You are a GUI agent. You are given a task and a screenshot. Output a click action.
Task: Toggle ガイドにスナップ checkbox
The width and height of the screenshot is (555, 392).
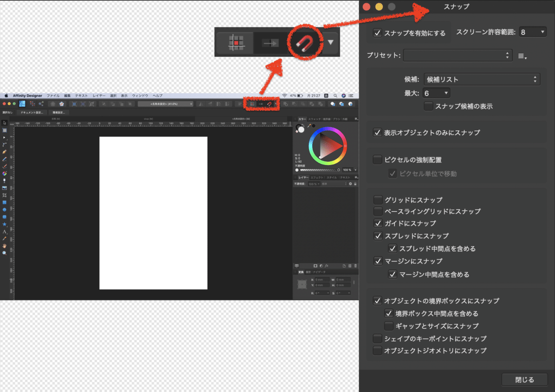[377, 223]
